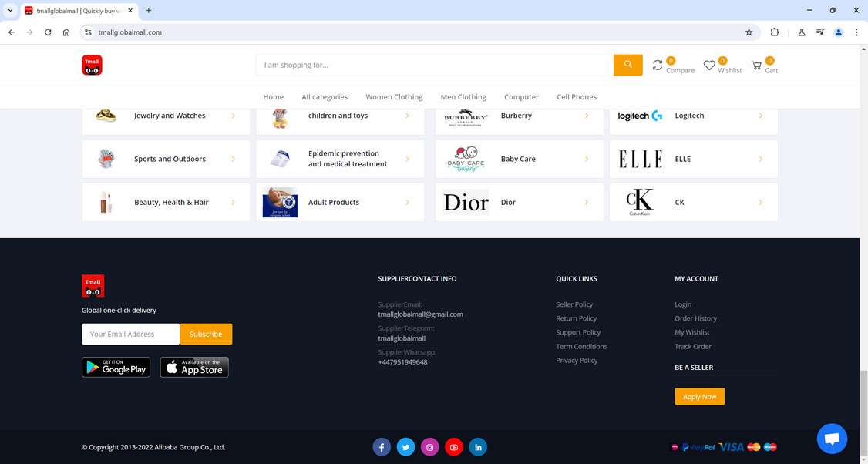This screenshot has width=868, height=464.
Task: Click the Baby Care brand logo
Action: [x=466, y=160]
